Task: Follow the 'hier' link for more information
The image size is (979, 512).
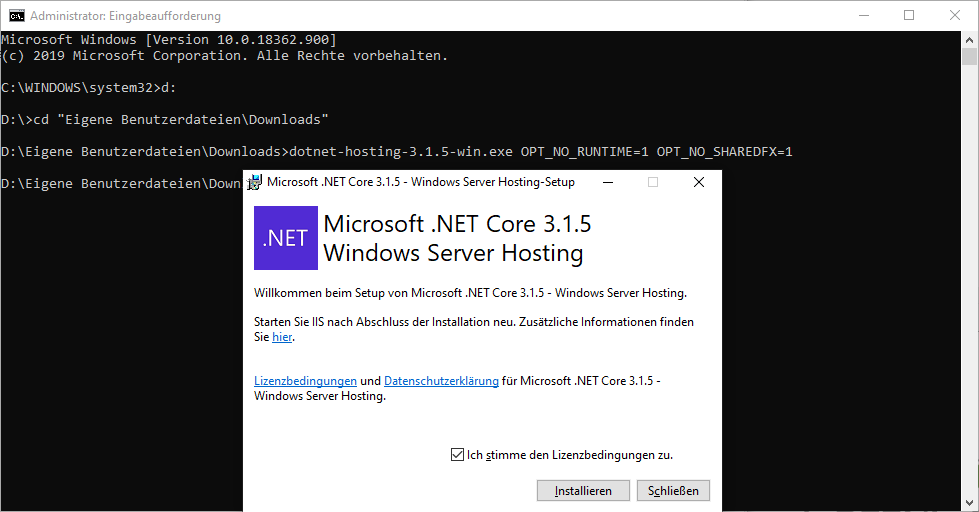Action: click(x=282, y=337)
